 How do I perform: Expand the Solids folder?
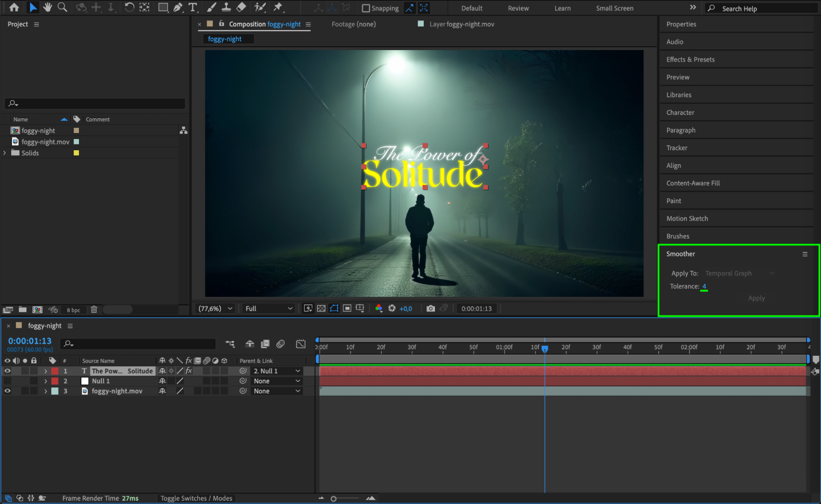pyautogui.click(x=5, y=153)
